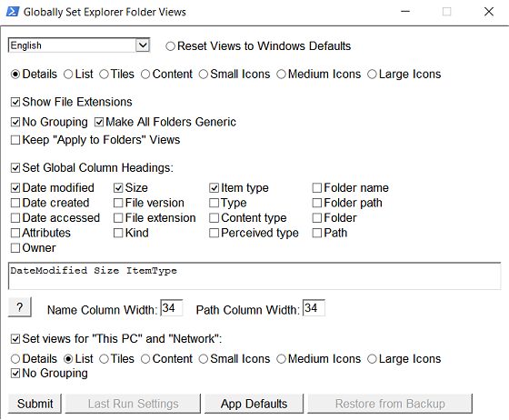Image resolution: width=509 pixels, height=420 pixels.
Task: Choose the top List view option
Action: pyautogui.click(x=68, y=75)
